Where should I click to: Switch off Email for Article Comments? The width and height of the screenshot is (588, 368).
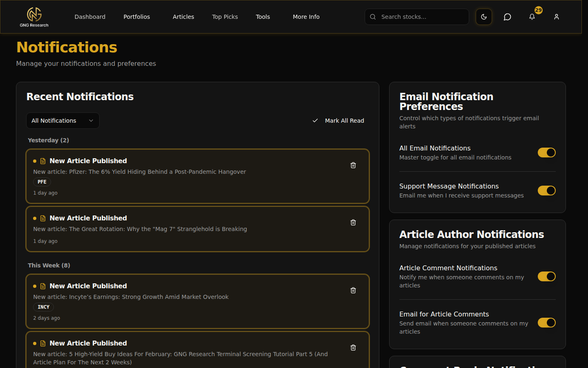547,323
